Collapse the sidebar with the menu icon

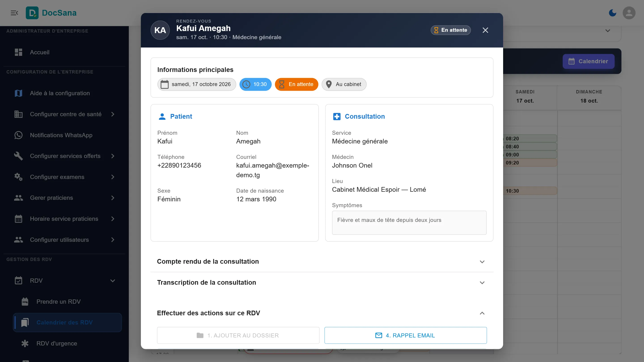14,13
